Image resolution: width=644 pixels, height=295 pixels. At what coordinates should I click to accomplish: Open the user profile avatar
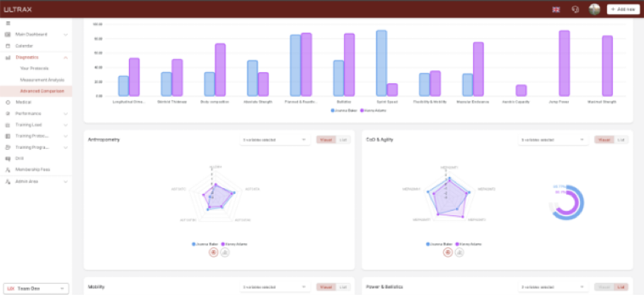click(594, 10)
